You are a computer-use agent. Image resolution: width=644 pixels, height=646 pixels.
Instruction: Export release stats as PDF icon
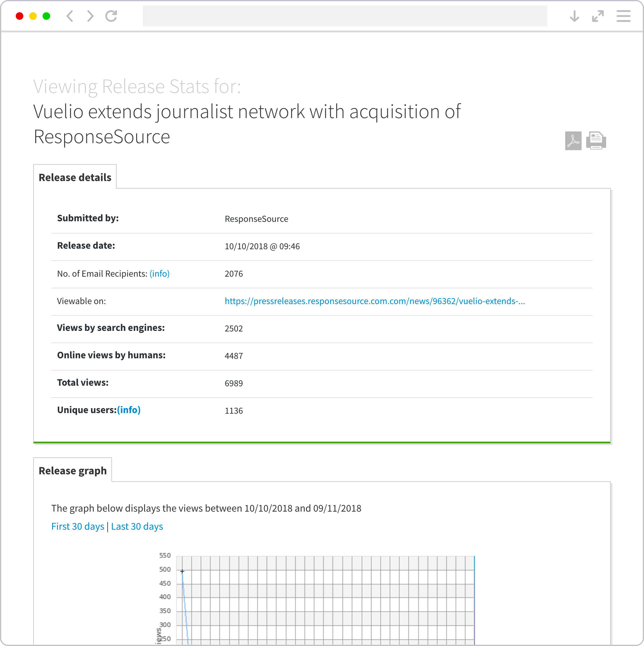point(573,141)
